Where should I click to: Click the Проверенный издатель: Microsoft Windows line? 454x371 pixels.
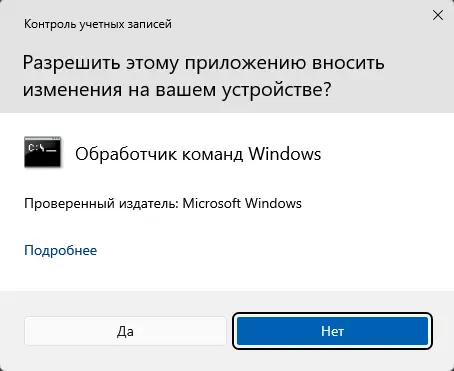[163, 203]
